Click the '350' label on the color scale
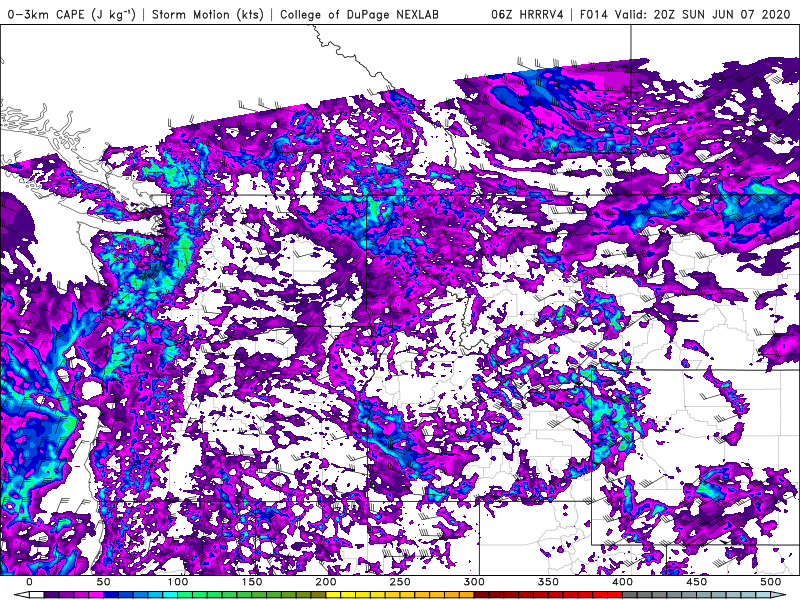 click(548, 582)
